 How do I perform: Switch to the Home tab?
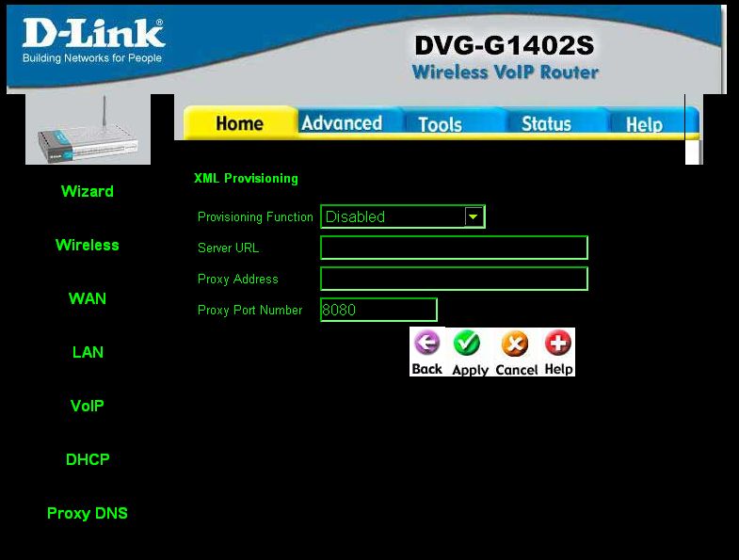point(240,123)
